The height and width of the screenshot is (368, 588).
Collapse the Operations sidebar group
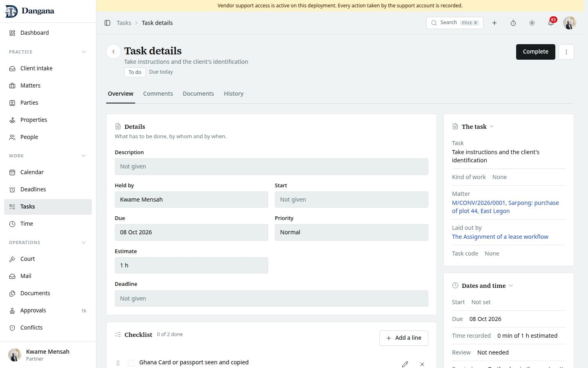coord(84,242)
